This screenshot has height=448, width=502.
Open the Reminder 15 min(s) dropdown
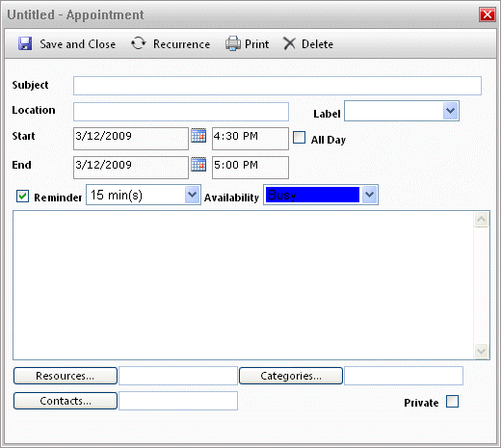(192, 195)
